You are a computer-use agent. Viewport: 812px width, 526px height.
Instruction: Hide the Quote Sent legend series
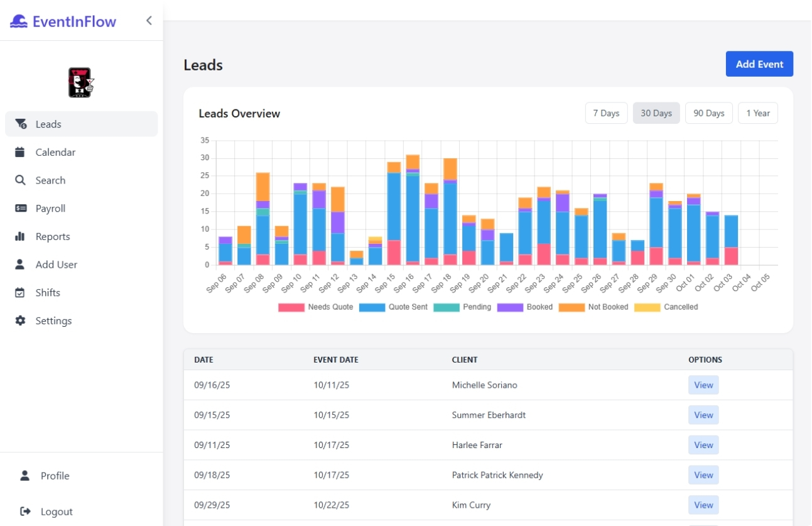click(x=372, y=307)
